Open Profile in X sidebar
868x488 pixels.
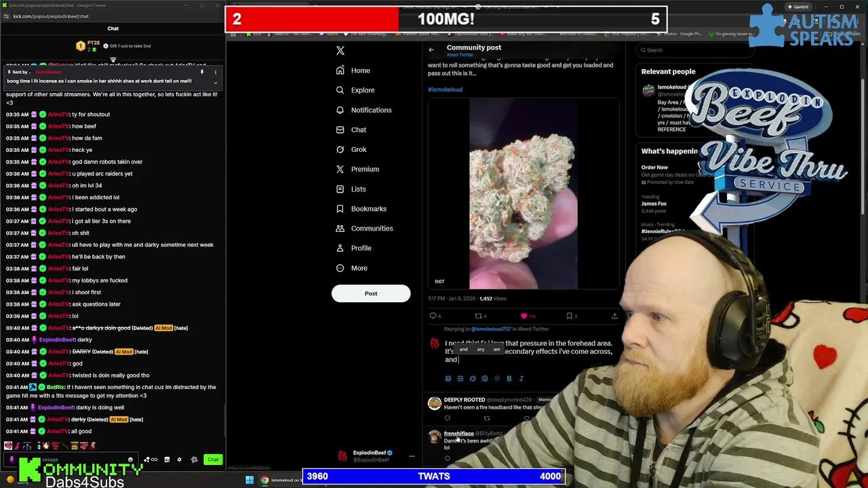click(353, 248)
